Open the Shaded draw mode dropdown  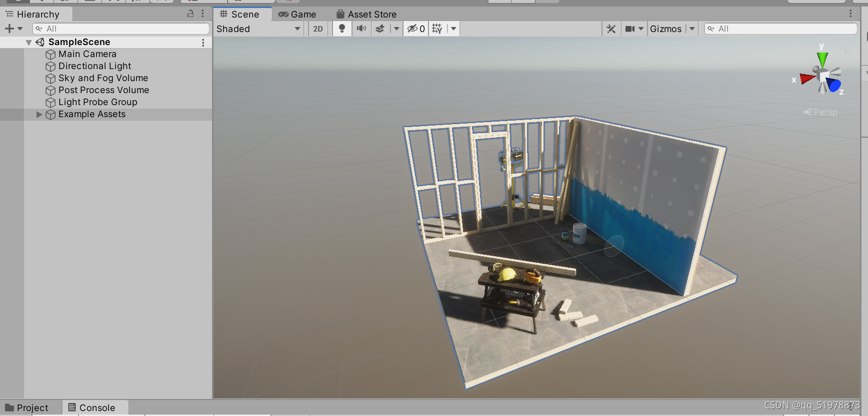click(x=258, y=29)
